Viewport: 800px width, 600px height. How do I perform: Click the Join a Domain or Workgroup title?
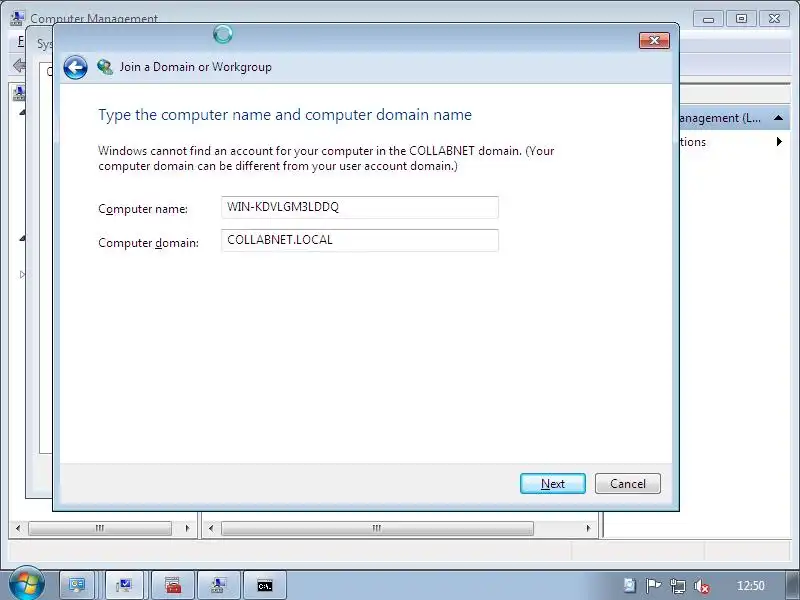[195, 67]
